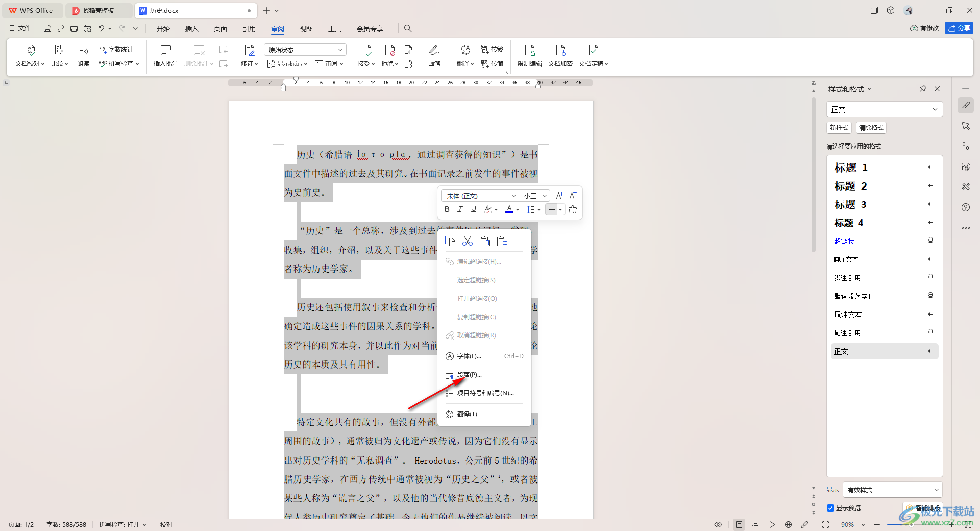The width and height of the screenshot is (980, 531).
Task: Toggle bold in the mini toolbar
Action: [447, 209]
